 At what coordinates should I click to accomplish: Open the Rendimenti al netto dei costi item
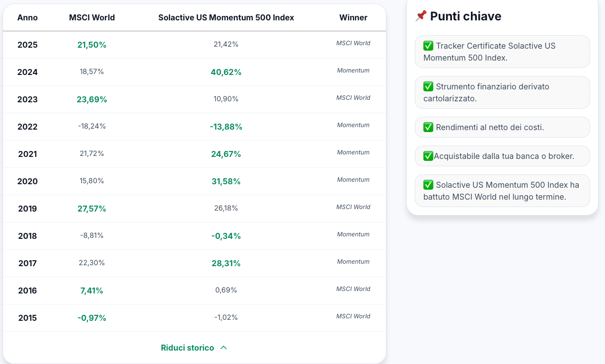click(502, 127)
